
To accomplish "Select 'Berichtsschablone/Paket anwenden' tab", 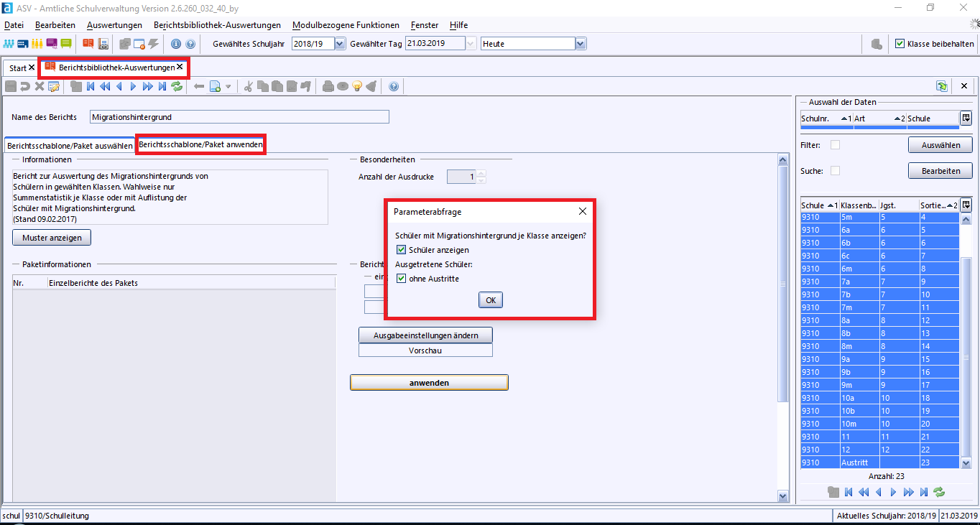I will click(x=200, y=144).
